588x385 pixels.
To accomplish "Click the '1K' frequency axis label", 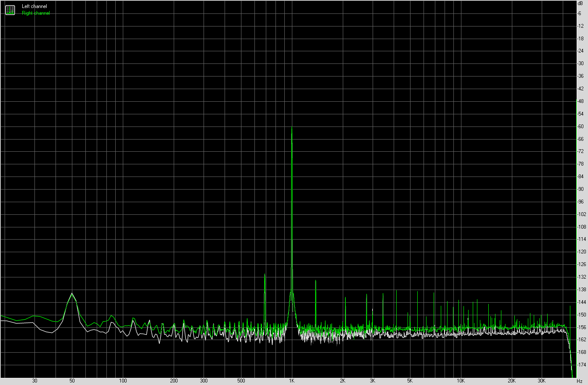I will point(291,381).
